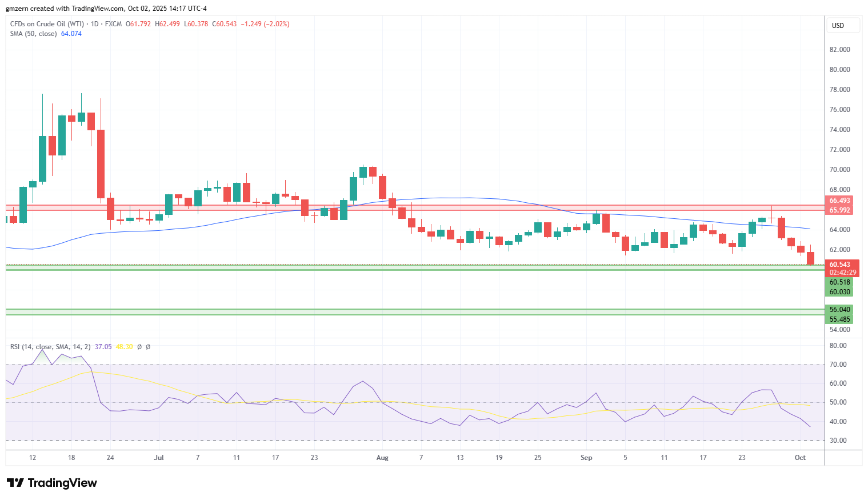
Task: Click the 66.493 resistance price tag
Action: (x=839, y=201)
